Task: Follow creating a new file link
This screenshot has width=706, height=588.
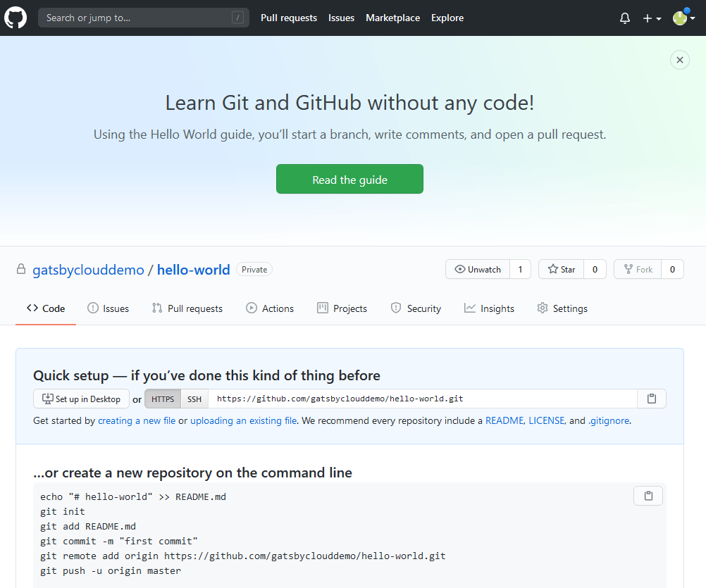Action: [137, 420]
